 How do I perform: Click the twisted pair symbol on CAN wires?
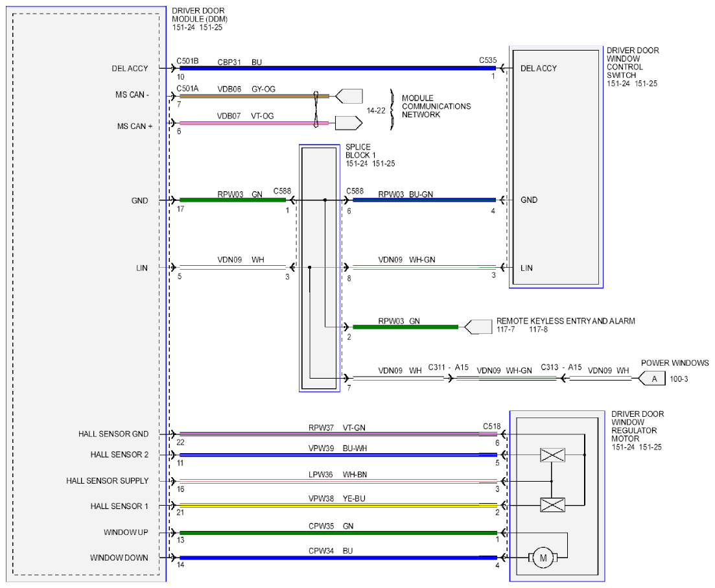316,110
